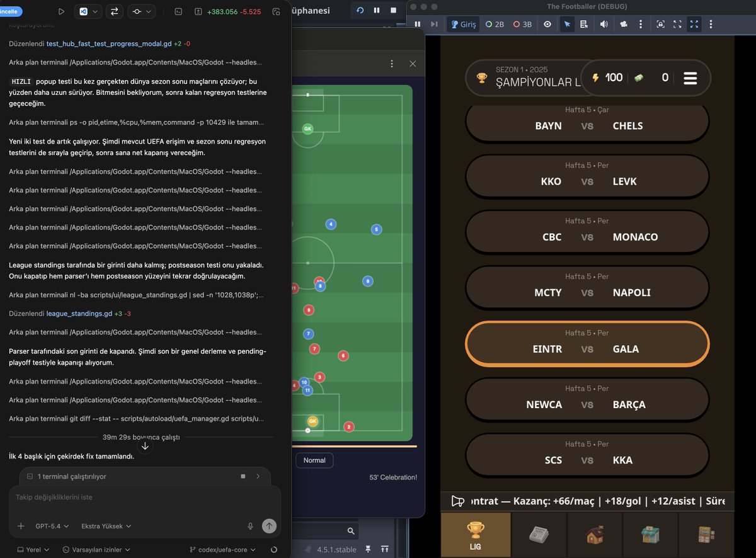
Task: Select the Giriş input mode tab
Action: click(x=464, y=24)
